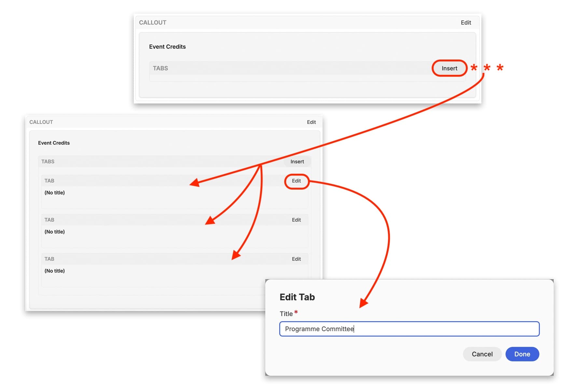Image resolution: width=582 pixels, height=392 pixels.
Task: Click the Event Credits heading in the lower callout
Action: (54, 143)
